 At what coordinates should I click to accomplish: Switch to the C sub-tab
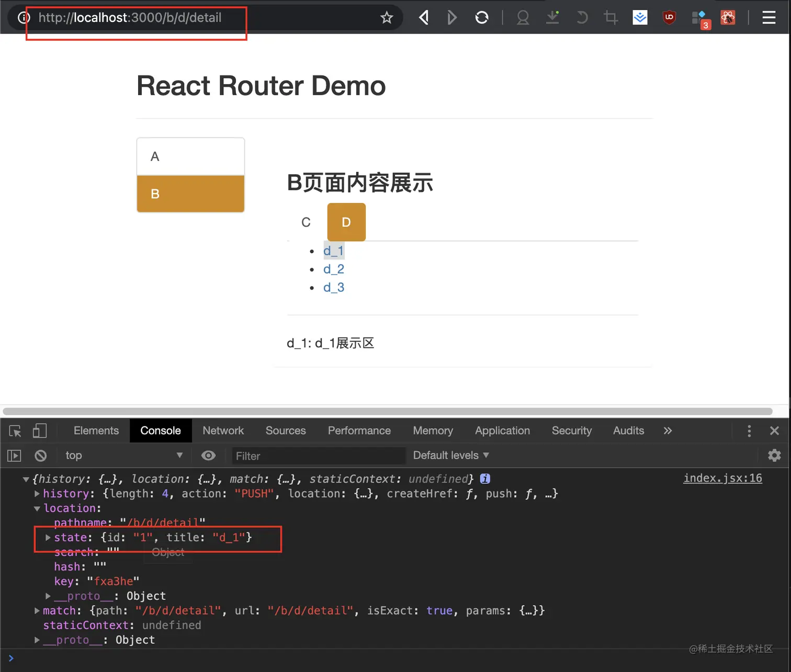pyautogui.click(x=306, y=222)
